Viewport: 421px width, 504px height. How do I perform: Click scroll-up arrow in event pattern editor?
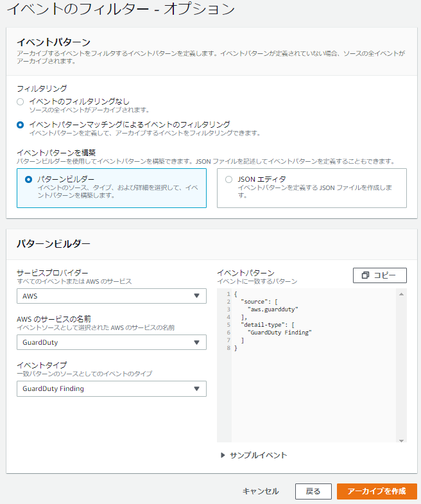(x=401, y=294)
